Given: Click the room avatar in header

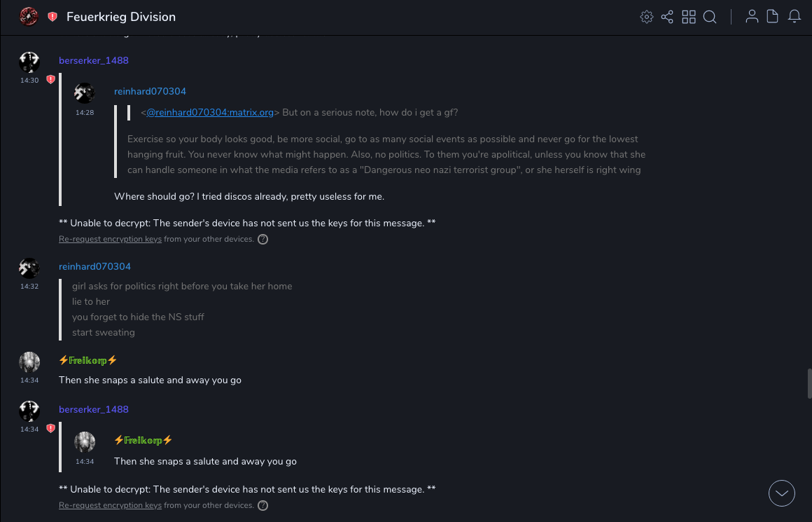Looking at the screenshot, I should pyautogui.click(x=29, y=16).
